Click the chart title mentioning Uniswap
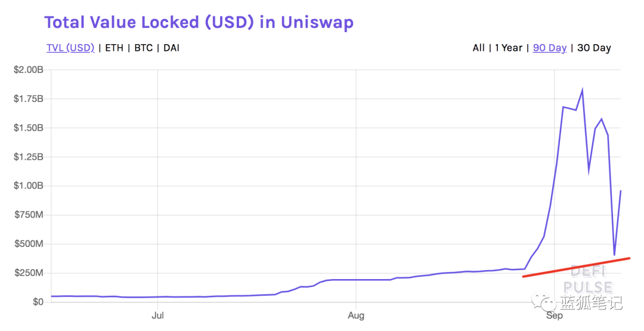The image size is (644, 331). tap(199, 23)
